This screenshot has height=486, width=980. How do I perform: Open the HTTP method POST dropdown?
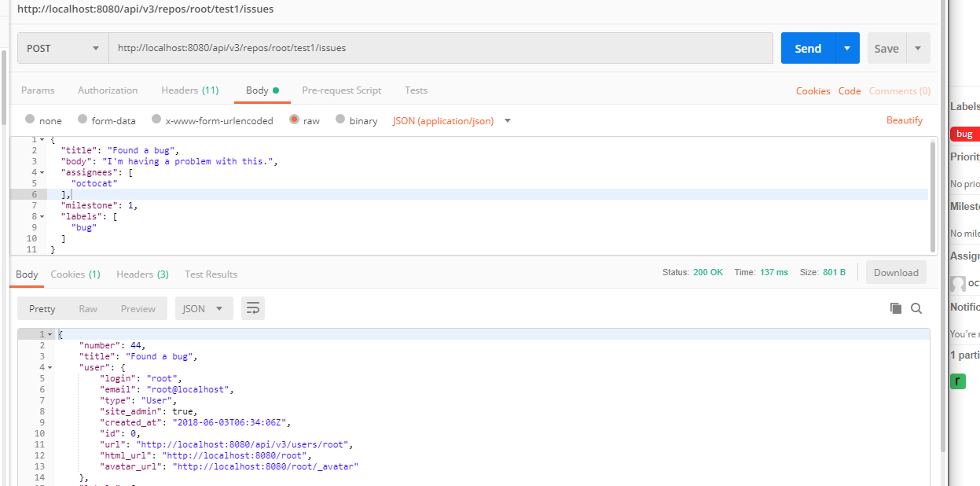63,48
